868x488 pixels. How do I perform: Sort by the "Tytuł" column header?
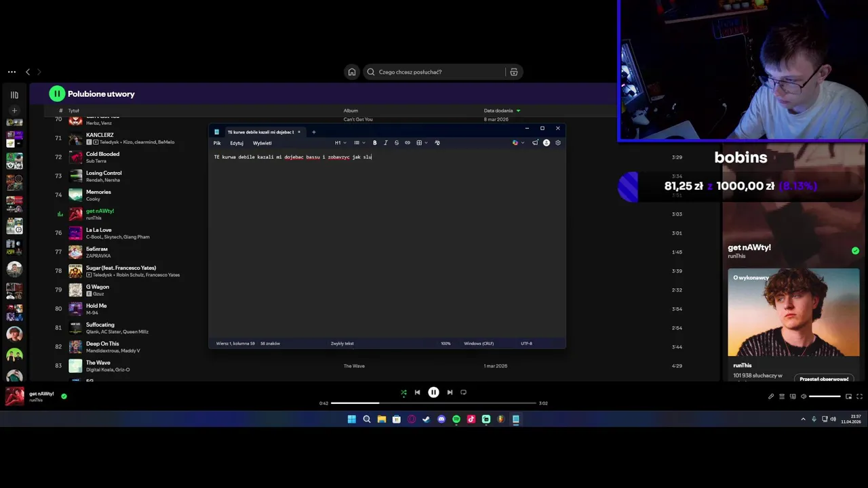[x=73, y=110]
